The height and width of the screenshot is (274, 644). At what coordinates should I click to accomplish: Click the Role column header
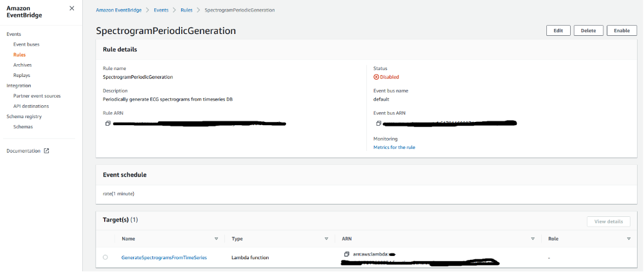553,239
